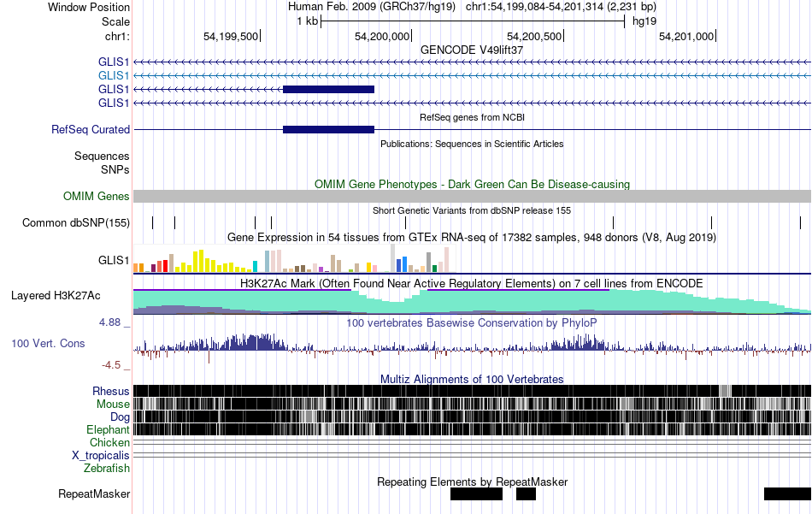Viewport: 812px width, 514px height.
Task: Open the GENCODE V49lift37 track title
Action: tap(471, 50)
